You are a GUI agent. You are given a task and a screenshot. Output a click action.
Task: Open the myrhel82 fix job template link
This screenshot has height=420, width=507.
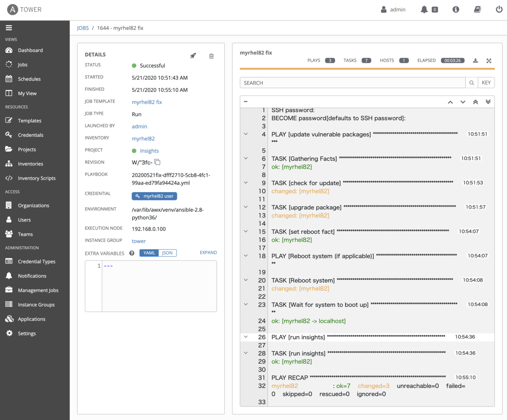[147, 102]
